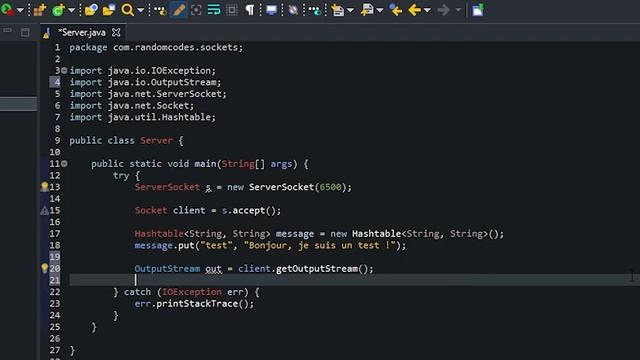Click 'import java.io.IOException;' line
This screenshot has height=360, width=640.
click(142, 71)
